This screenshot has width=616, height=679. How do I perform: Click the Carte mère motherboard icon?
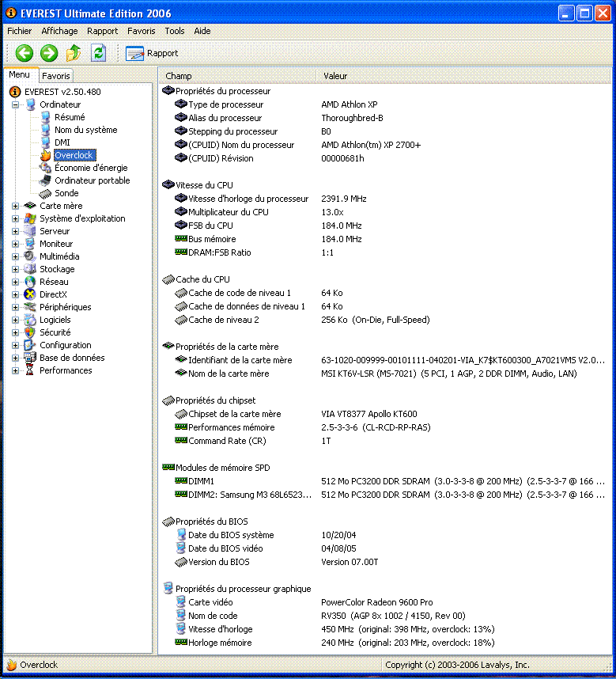pyautogui.click(x=30, y=206)
